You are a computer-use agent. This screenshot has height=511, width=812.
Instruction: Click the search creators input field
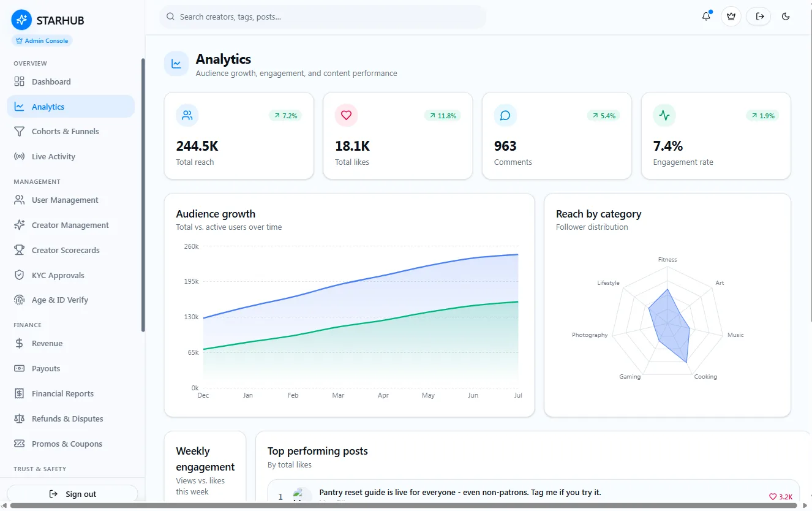(323, 17)
